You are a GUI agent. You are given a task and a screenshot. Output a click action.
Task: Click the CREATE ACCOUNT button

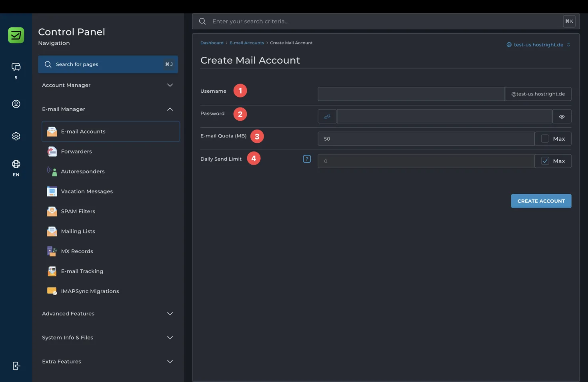541,201
